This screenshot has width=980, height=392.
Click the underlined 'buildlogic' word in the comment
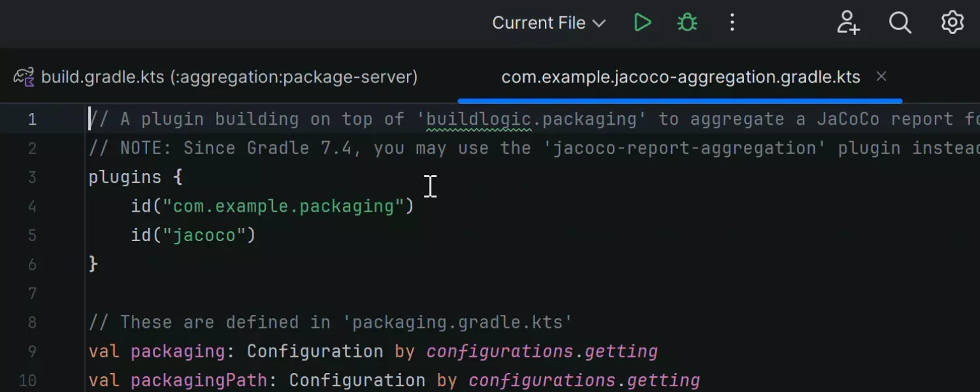[478, 120]
